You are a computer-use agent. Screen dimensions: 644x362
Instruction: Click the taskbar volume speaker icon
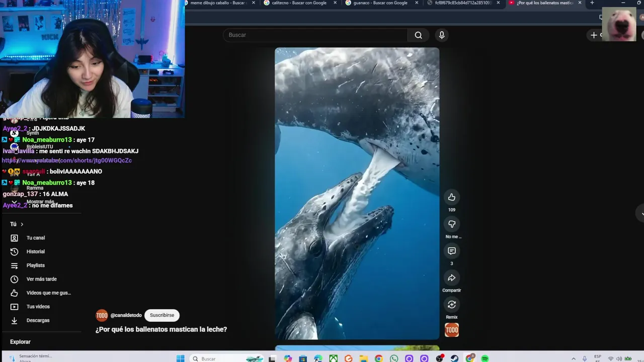[x=619, y=358]
